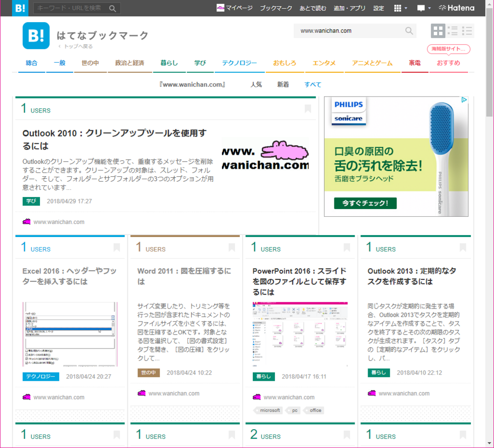The image size is (494, 448).
Task: Open the アニメとゲーム category tab
Action: (372, 63)
